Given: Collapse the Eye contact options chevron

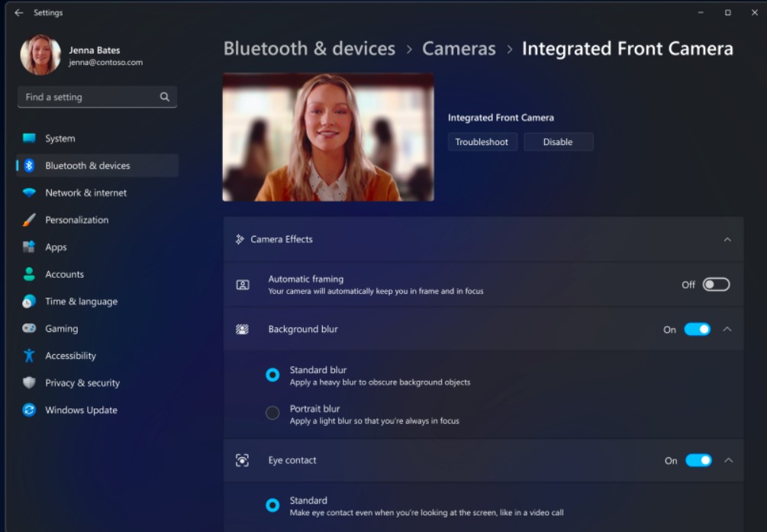Looking at the screenshot, I should tap(728, 460).
